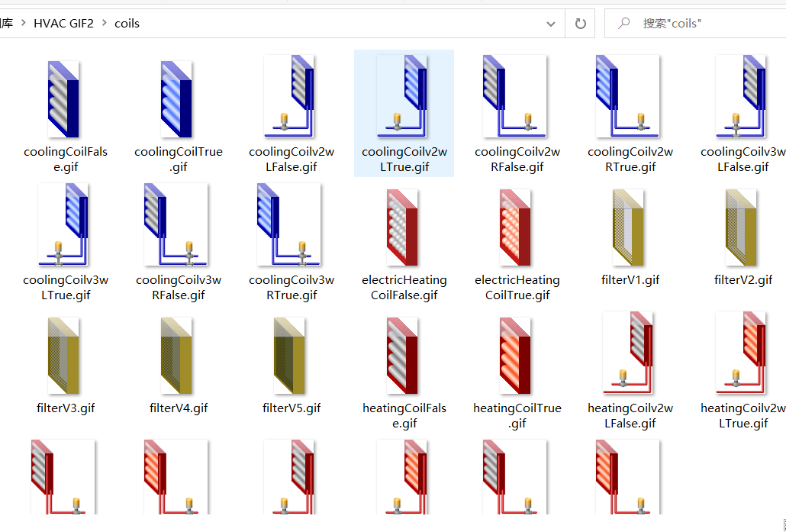Click the filterV3.gif filename text

click(66, 408)
